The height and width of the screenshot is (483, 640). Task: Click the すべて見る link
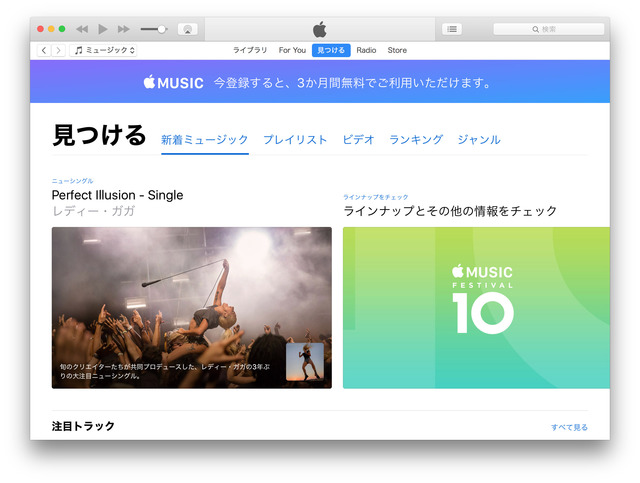[569, 427]
